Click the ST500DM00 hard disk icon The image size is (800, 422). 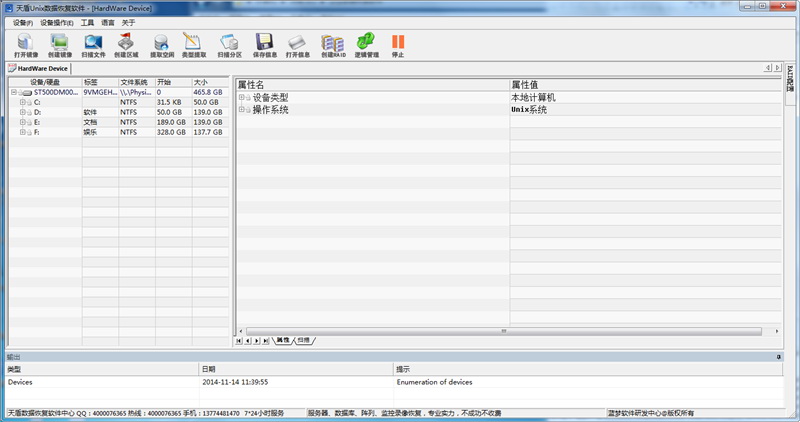point(27,93)
